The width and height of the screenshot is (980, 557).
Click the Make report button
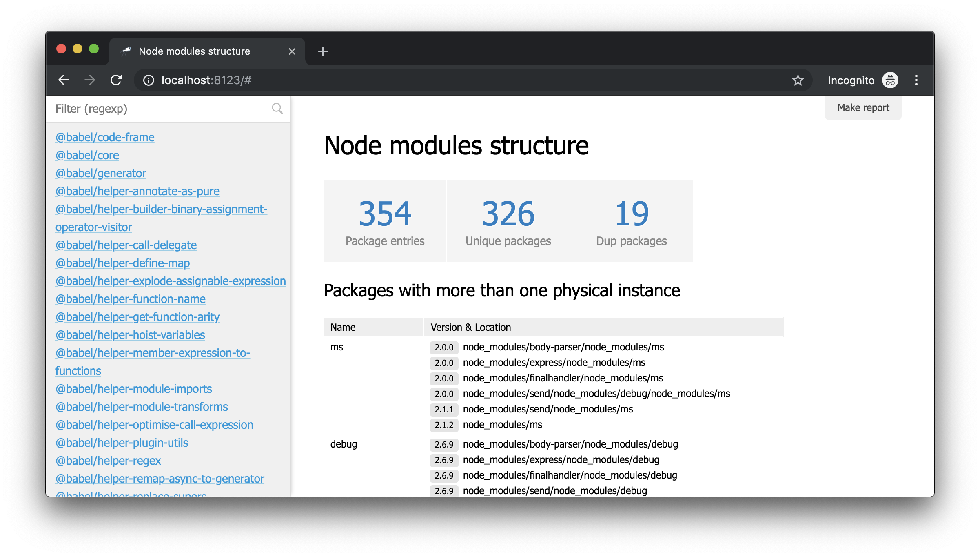pyautogui.click(x=863, y=108)
